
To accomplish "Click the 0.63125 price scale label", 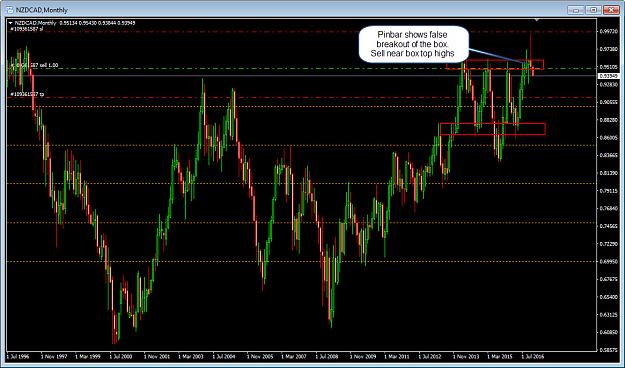I will [x=608, y=315].
